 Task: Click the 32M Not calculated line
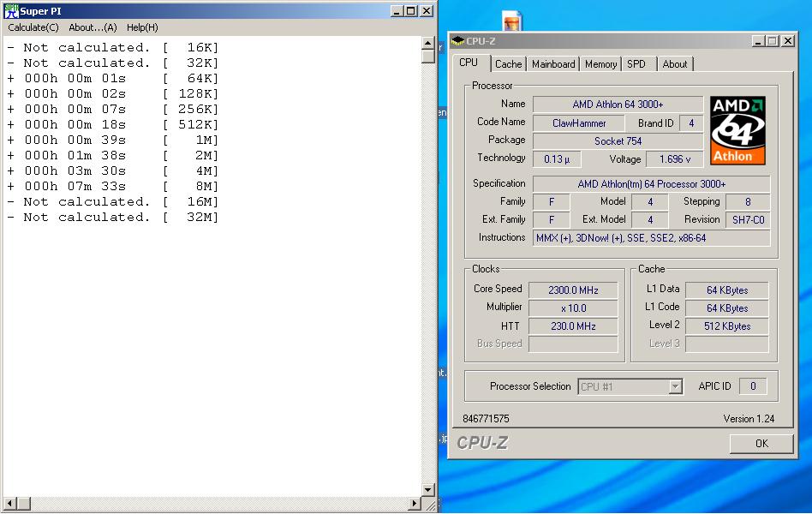coord(112,217)
